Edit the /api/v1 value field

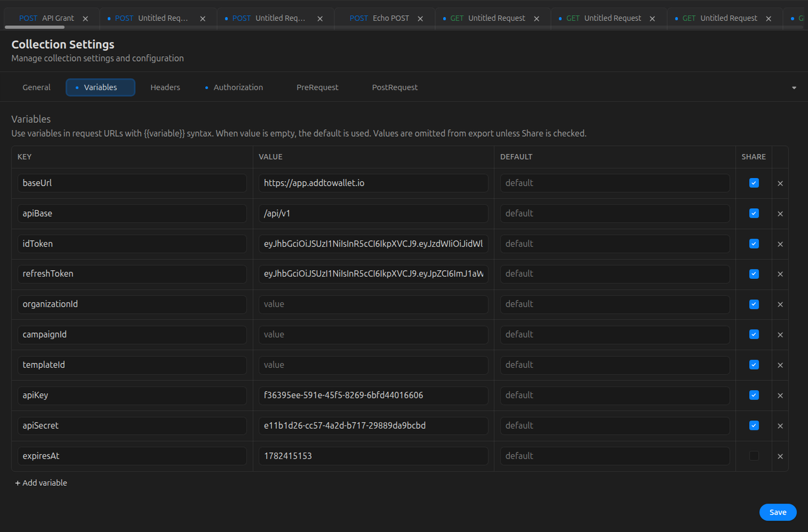(374, 213)
